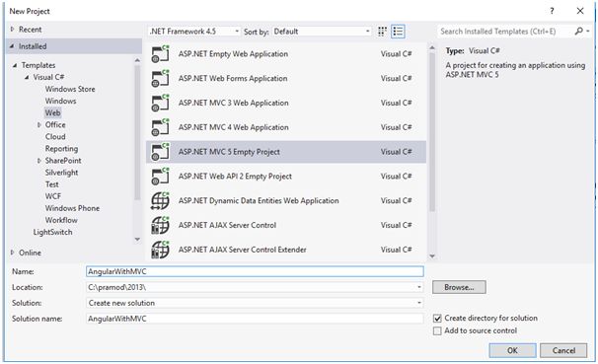Open the Solution Create new solution dropdown
598x364 pixels.
[419, 303]
